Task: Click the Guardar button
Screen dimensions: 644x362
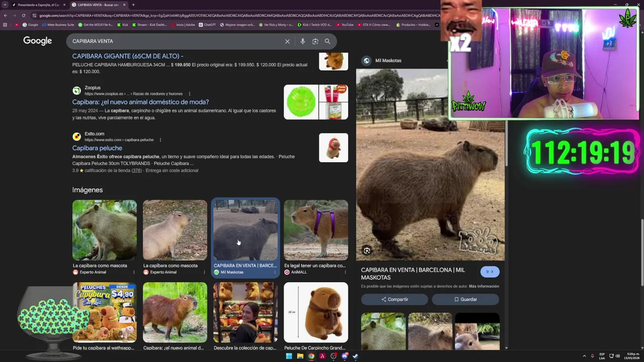Action: (x=465, y=299)
